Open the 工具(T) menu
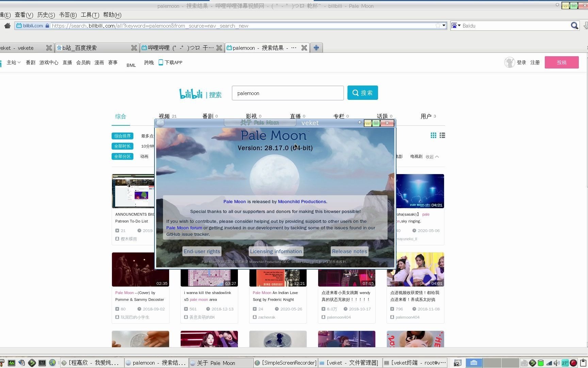588x368 pixels. coord(90,15)
